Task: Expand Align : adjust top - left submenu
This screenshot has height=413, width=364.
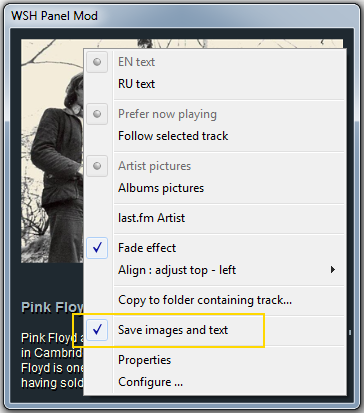Action: (215, 270)
